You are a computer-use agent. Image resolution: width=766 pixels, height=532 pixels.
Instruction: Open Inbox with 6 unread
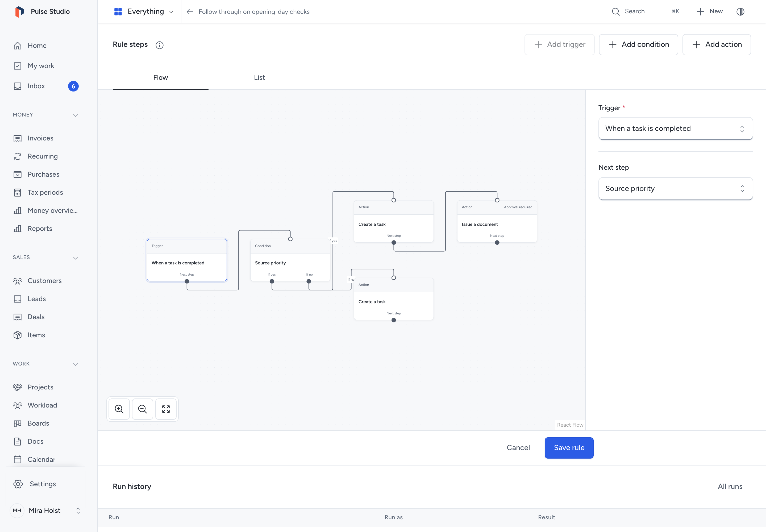(x=46, y=86)
